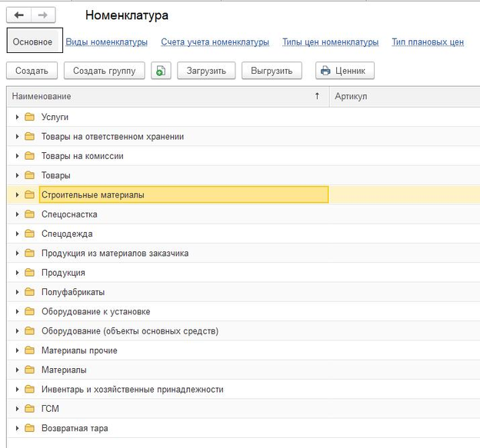Click the back navigation arrow
Screen dimensions: 480x448
click(x=18, y=15)
